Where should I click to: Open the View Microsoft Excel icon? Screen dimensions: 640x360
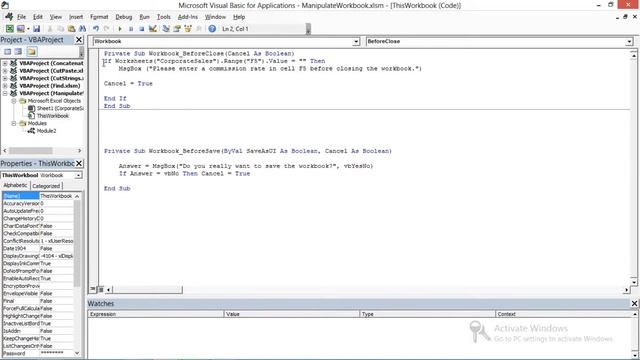tap(9, 29)
